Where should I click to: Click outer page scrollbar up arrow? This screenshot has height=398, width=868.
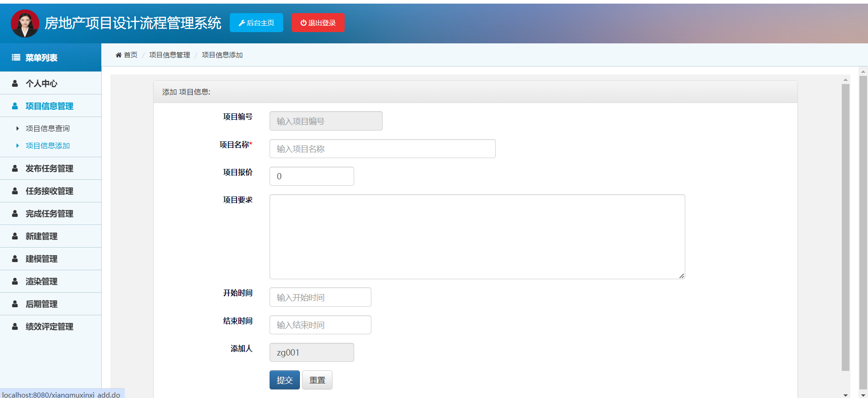(863, 71)
